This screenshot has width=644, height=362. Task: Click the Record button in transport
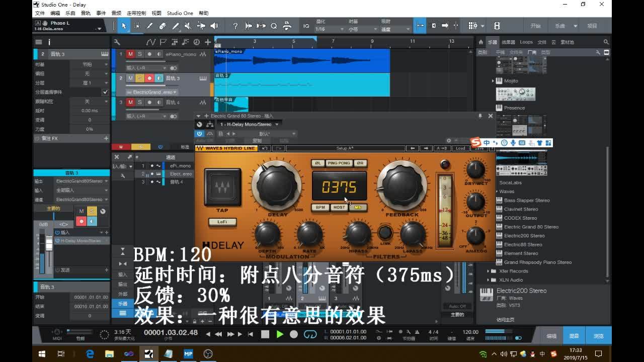(294, 334)
